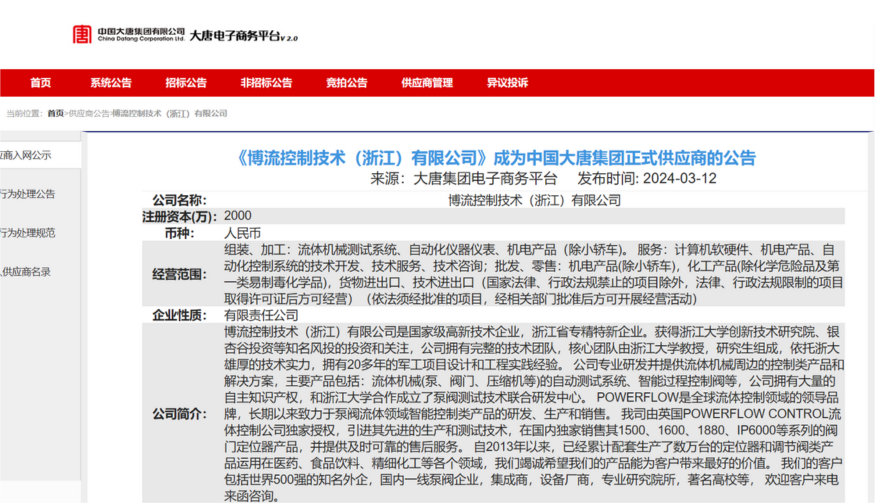
Task: Select the 商入网公示 sidebar tab
Action: [26, 155]
